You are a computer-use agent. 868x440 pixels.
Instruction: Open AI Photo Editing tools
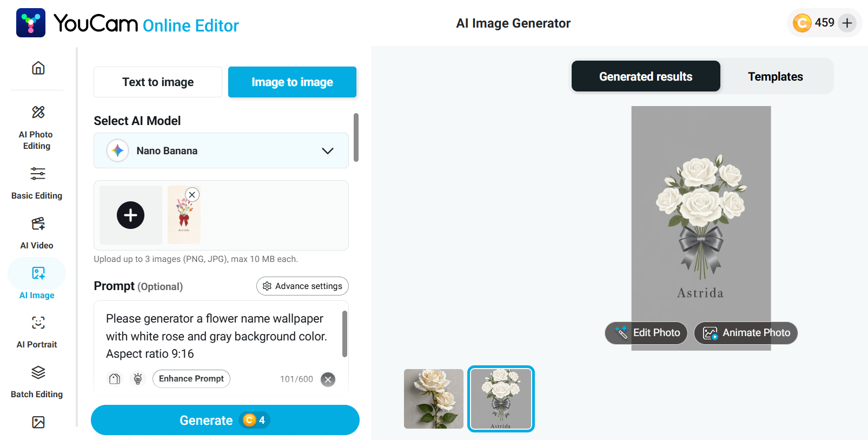click(x=37, y=128)
